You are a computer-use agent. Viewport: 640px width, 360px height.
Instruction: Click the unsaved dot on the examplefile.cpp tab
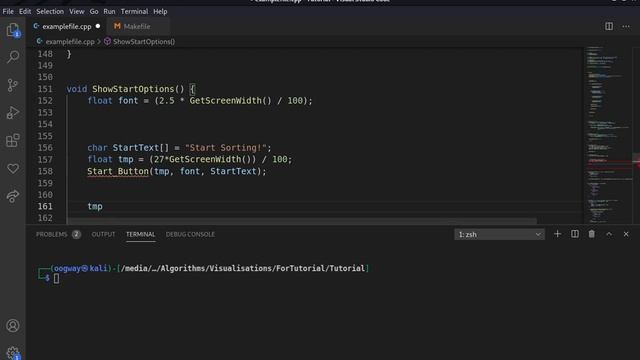(98, 26)
